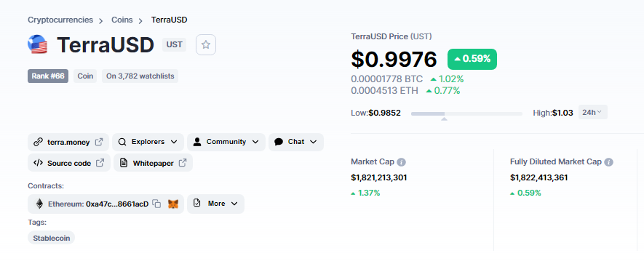This screenshot has height=264, width=644.
Task: Click the document check icon on More
Action: click(x=196, y=203)
